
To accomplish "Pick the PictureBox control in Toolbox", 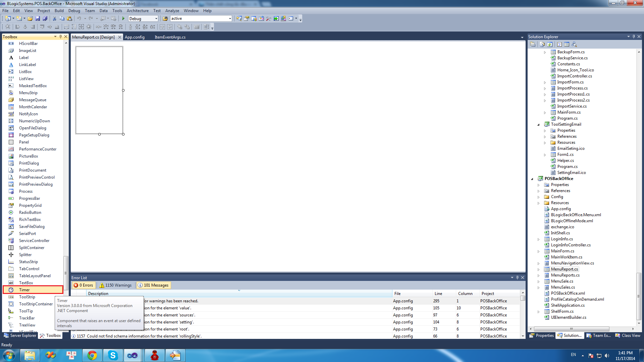I will coord(29,156).
